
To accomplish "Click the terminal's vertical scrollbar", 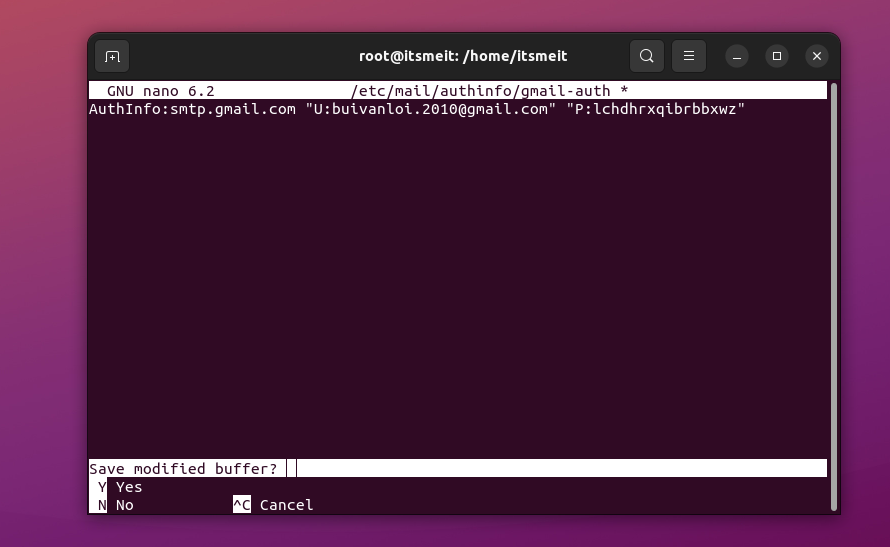I will click(x=833, y=290).
